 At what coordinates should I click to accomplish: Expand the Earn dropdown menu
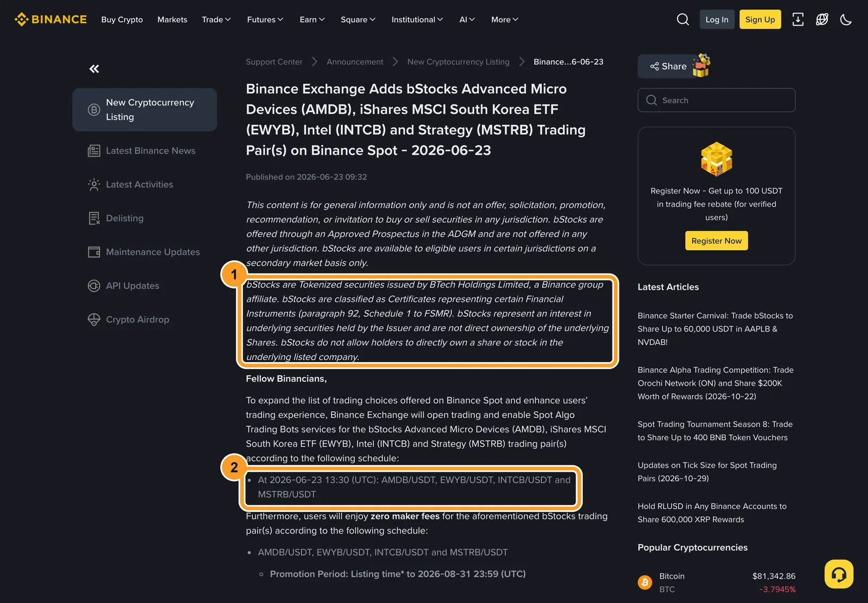point(312,20)
